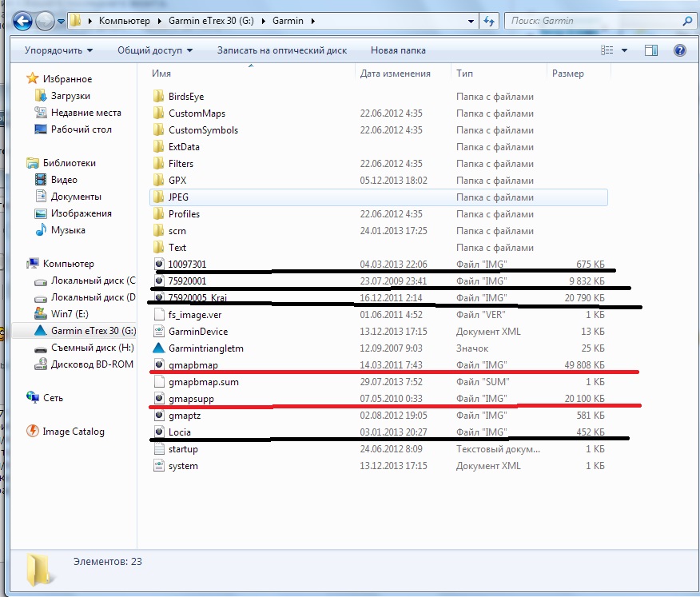This screenshot has width=700, height=597.
Task: Select the gmapsupp file name
Action: click(x=191, y=398)
